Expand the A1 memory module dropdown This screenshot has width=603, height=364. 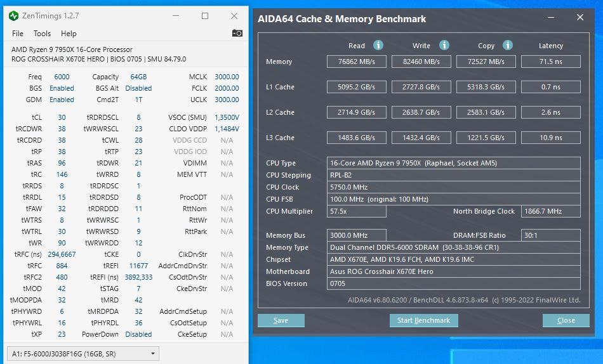coord(83,354)
